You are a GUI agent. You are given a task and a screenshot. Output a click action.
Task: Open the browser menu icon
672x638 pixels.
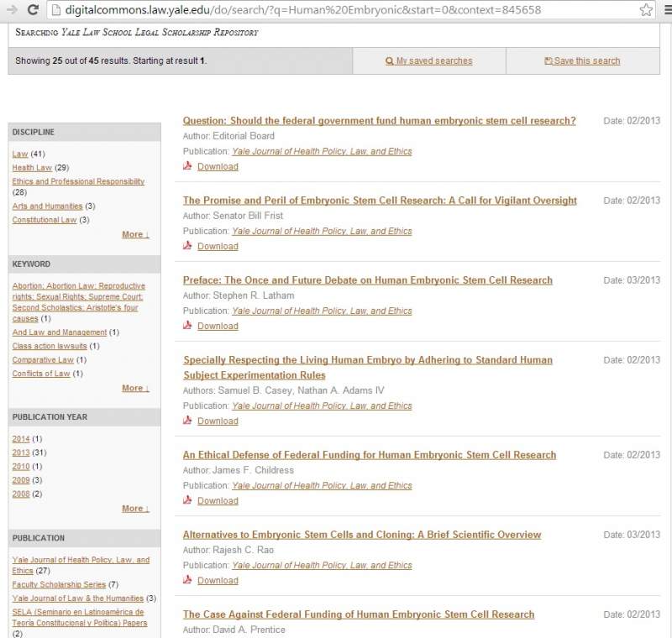coord(668,9)
